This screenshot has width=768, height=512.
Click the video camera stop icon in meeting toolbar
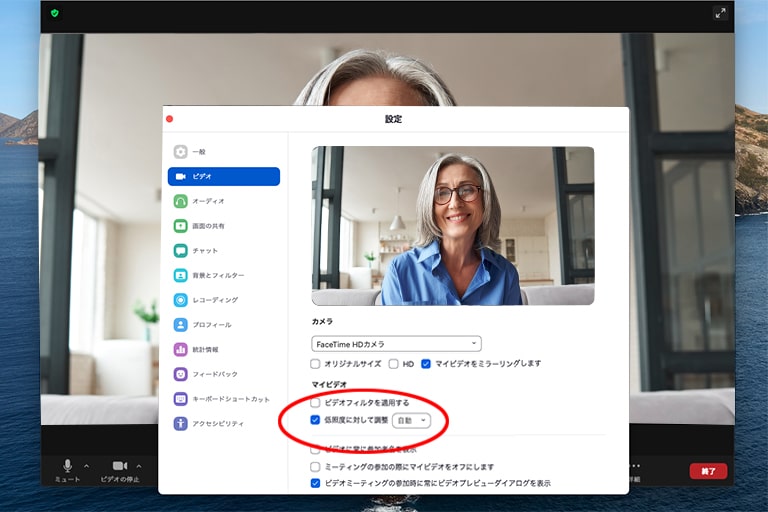[120, 465]
